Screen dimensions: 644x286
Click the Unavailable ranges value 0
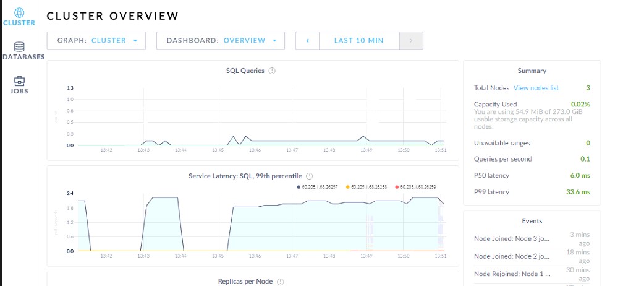[588, 143]
